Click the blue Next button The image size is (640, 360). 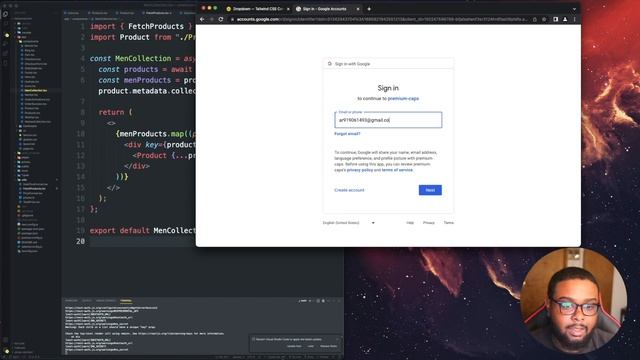click(430, 190)
